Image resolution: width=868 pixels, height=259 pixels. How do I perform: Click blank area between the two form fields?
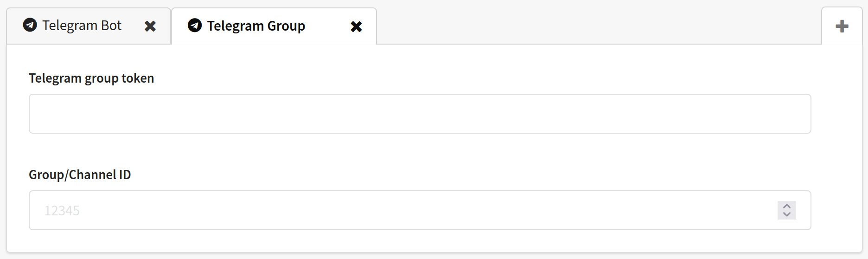click(x=420, y=149)
